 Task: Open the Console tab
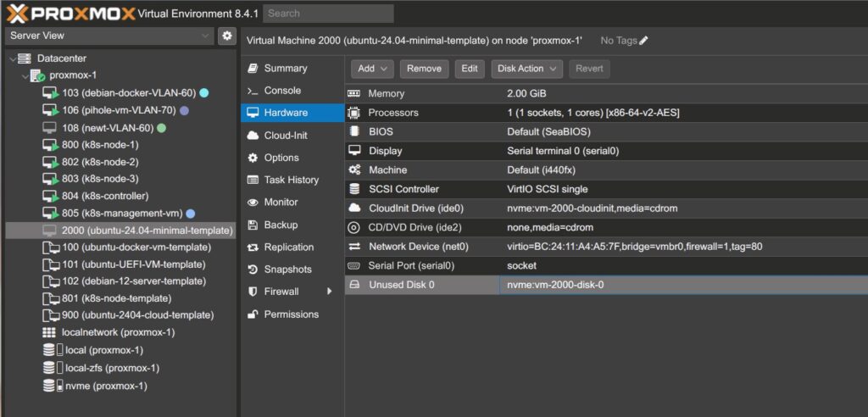292,91
